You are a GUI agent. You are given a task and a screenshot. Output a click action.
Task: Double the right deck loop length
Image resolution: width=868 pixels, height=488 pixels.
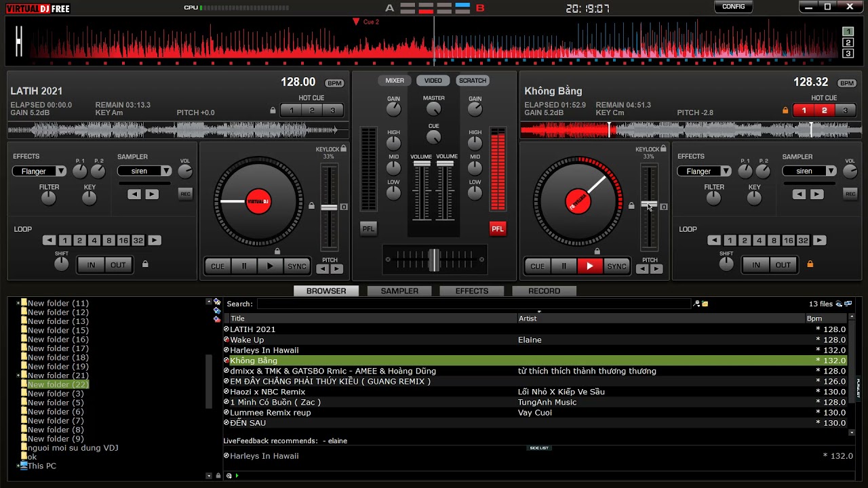tap(820, 241)
